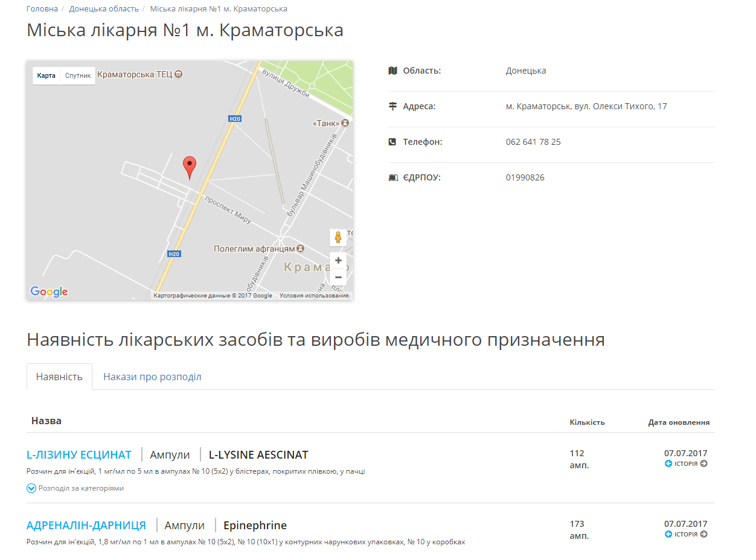Click the Назва column header
The height and width of the screenshot is (560, 756).
pyautogui.click(x=46, y=421)
